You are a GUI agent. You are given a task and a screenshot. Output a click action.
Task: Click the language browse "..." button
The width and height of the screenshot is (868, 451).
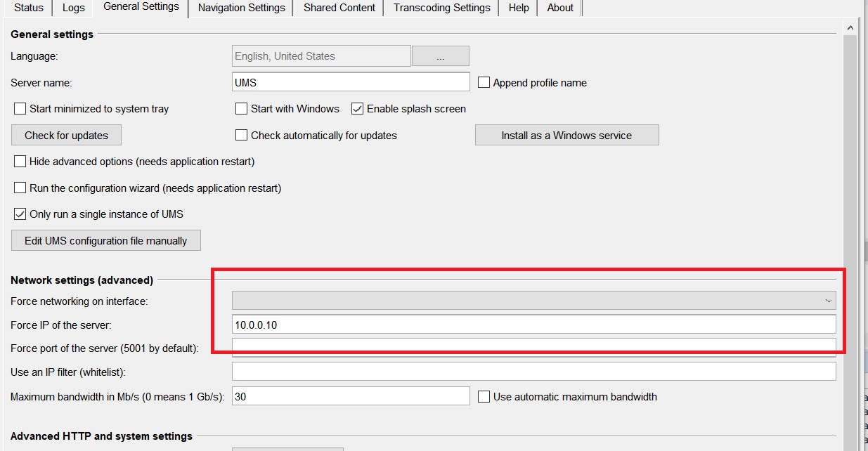coord(440,55)
